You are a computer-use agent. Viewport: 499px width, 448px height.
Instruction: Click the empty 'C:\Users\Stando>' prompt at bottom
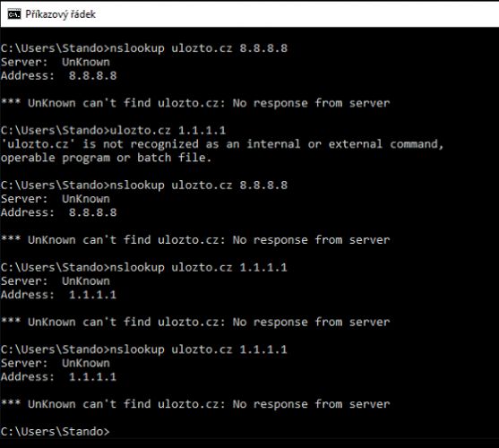tap(55, 432)
